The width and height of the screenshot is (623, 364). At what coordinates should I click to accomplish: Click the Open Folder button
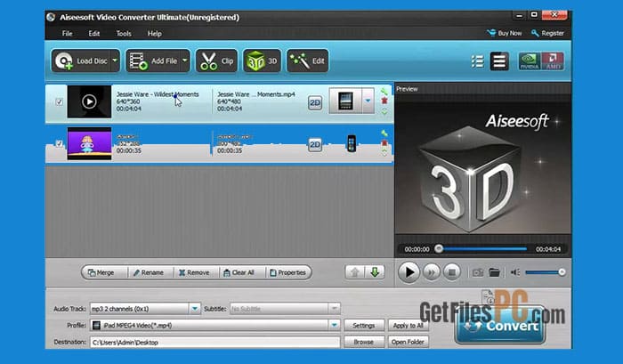coord(408,342)
